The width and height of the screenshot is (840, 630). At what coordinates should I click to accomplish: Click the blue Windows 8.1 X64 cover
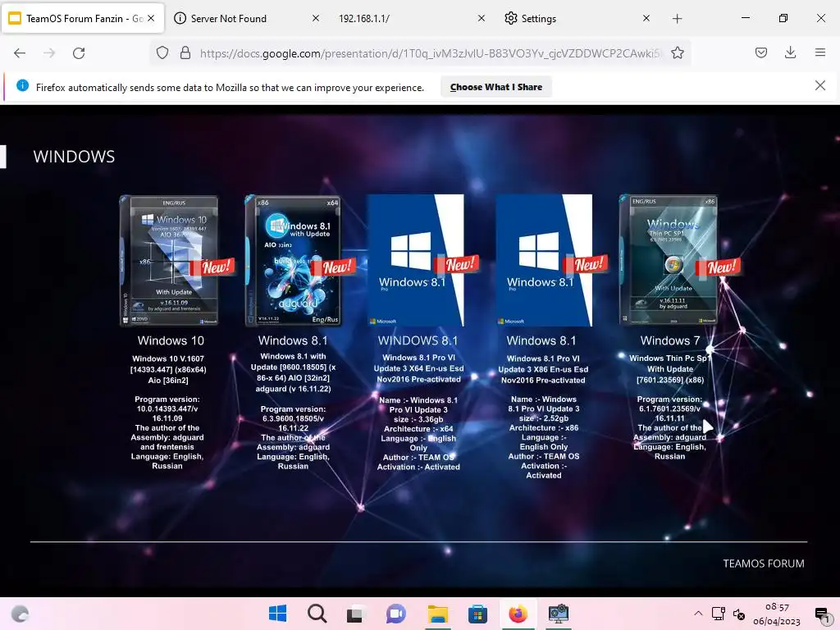pyautogui.click(x=416, y=260)
